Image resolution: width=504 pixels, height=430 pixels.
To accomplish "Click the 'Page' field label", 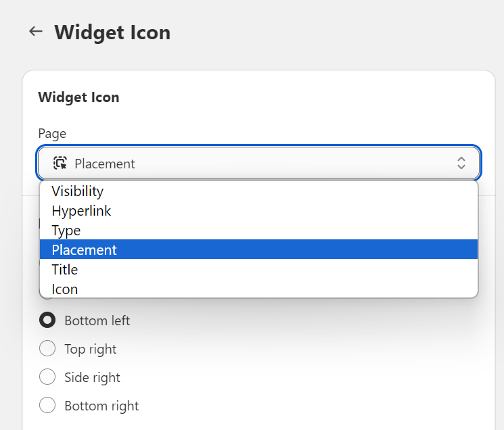I will 52,133.
